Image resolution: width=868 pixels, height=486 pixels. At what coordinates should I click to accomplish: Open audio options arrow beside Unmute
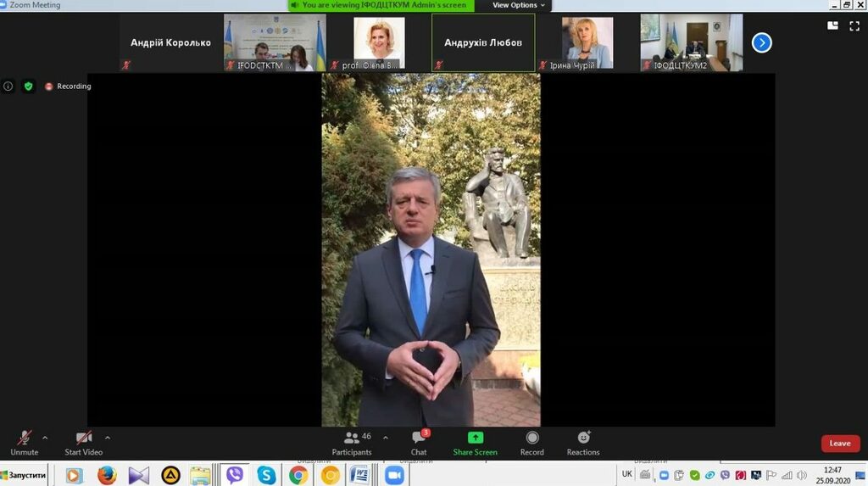(45, 438)
